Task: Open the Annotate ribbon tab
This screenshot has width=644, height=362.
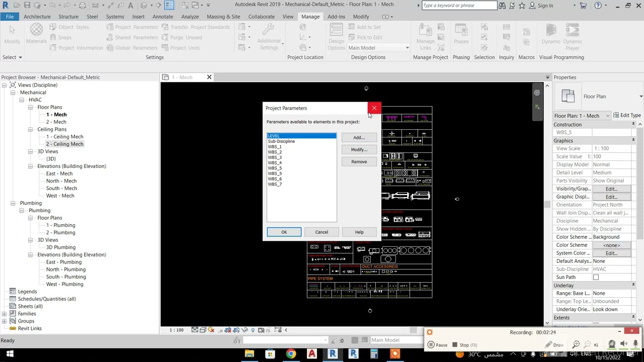Action: click(x=163, y=17)
